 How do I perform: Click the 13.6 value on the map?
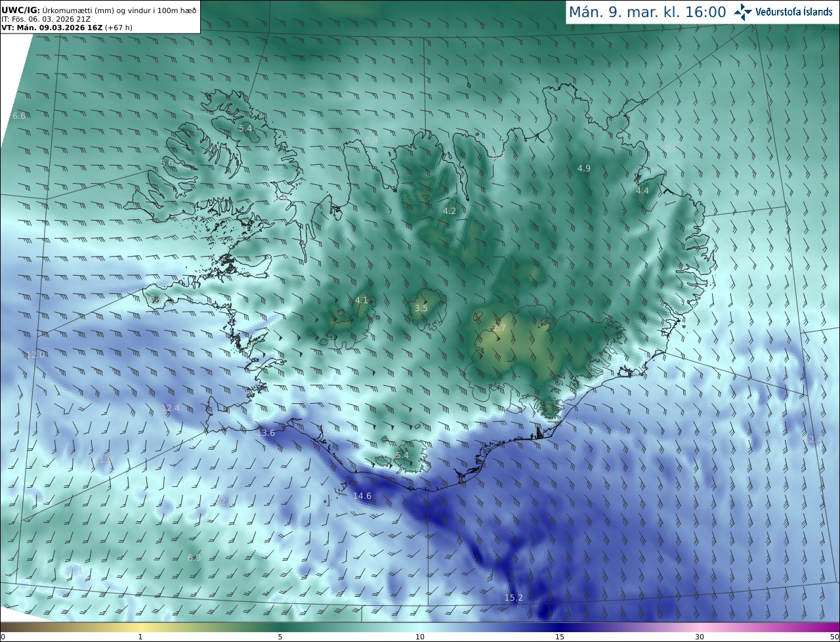266,433
